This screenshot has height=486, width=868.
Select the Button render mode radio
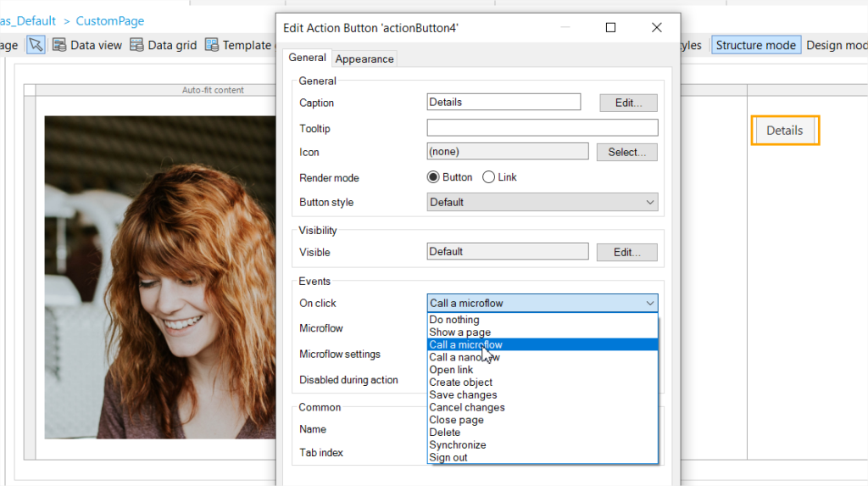tap(433, 177)
